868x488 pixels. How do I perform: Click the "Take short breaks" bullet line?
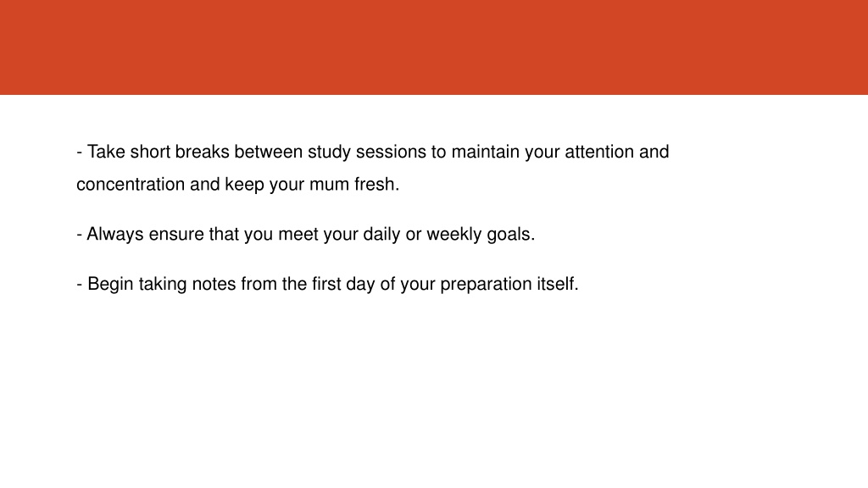click(373, 152)
